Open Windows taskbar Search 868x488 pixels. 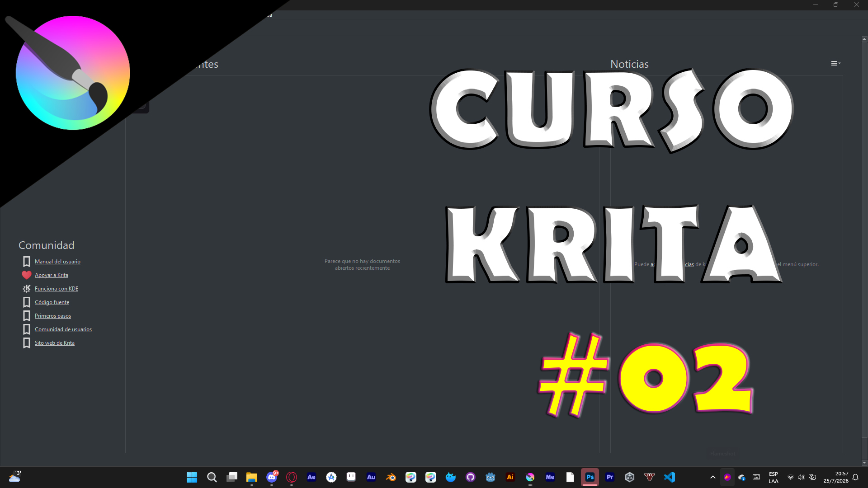tap(212, 477)
